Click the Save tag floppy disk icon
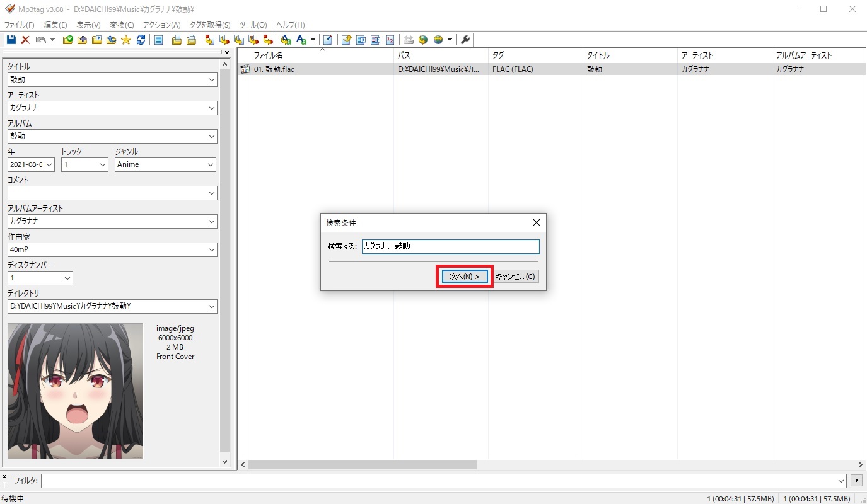Image resolution: width=867 pixels, height=504 pixels. point(11,40)
